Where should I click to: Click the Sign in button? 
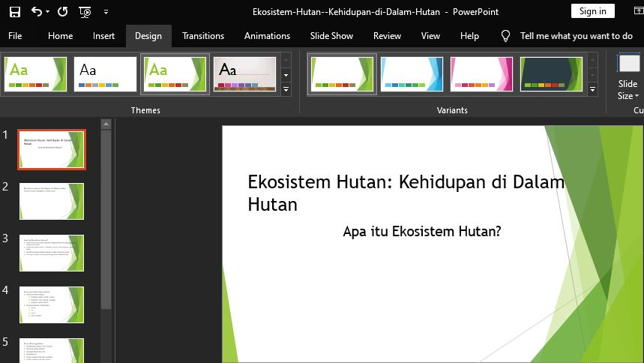tap(592, 11)
